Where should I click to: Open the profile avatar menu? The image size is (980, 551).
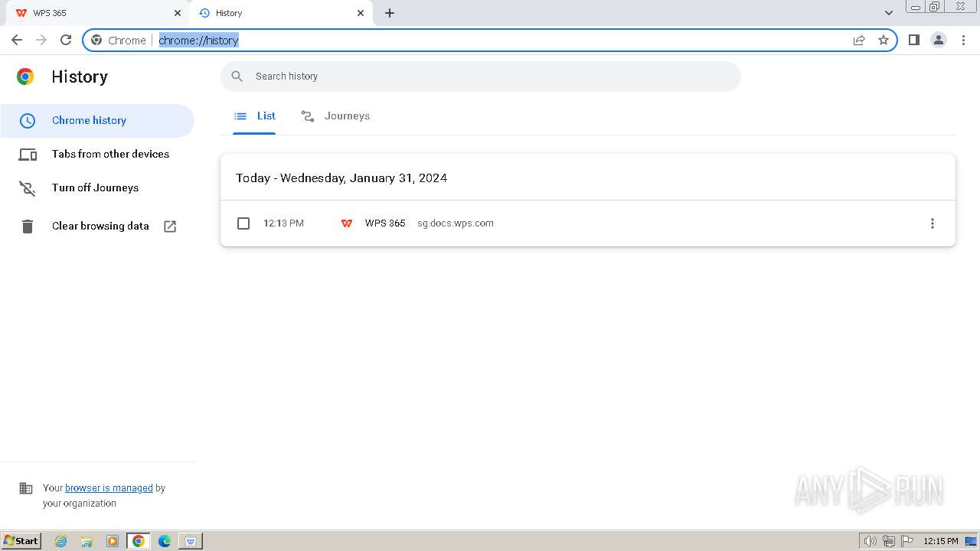[x=939, y=40]
